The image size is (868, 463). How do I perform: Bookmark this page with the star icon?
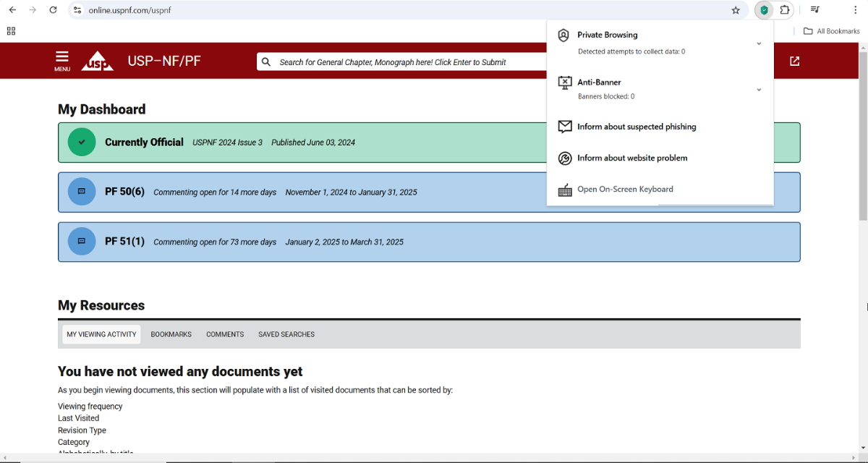pyautogui.click(x=736, y=10)
